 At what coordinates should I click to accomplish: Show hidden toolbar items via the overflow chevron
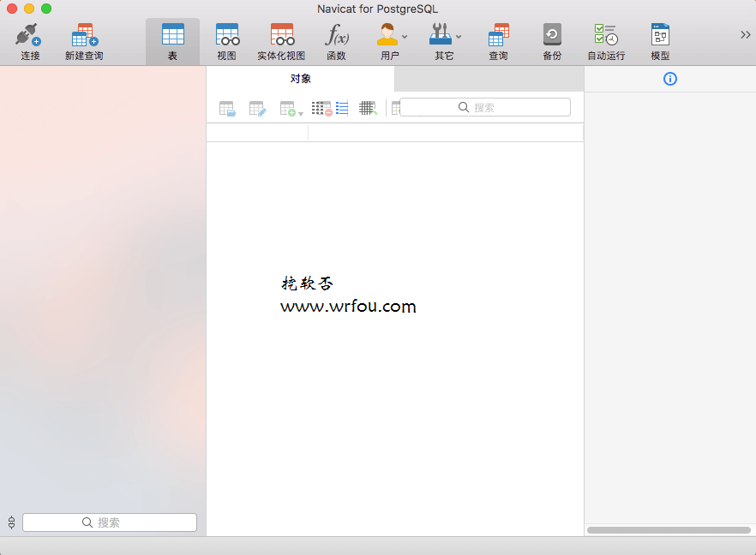(x=745, y=34)
